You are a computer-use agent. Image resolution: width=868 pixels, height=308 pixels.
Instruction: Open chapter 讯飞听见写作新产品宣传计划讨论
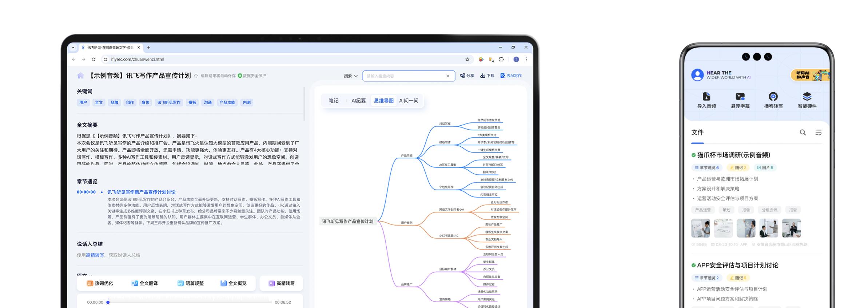click(141, 192)
